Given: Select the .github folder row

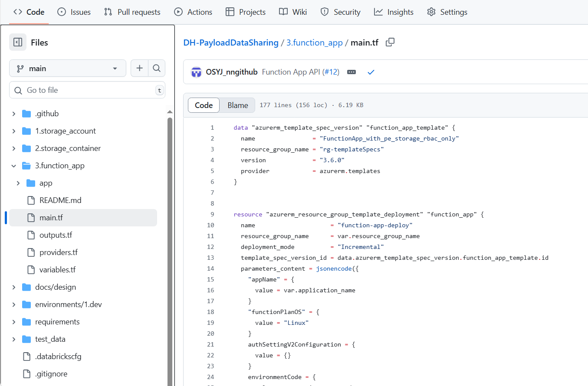Looking at the screenshot, I should [x=83, y=114].
